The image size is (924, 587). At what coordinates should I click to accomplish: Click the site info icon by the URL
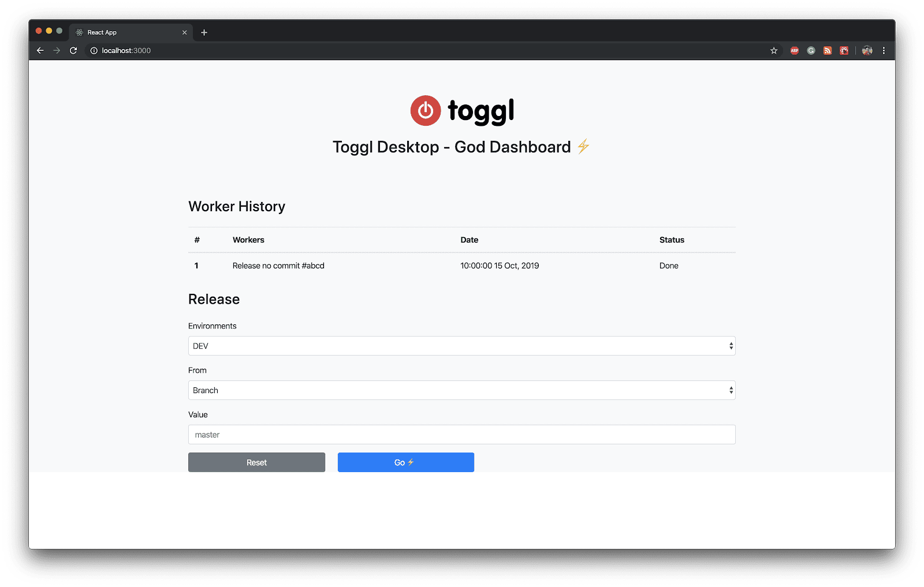(94, 51)
